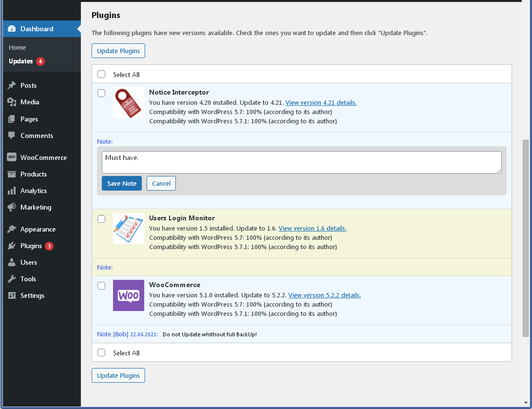532x409 pixels.
Task: Open the Users menu
Action: click(x=29, y=262)
